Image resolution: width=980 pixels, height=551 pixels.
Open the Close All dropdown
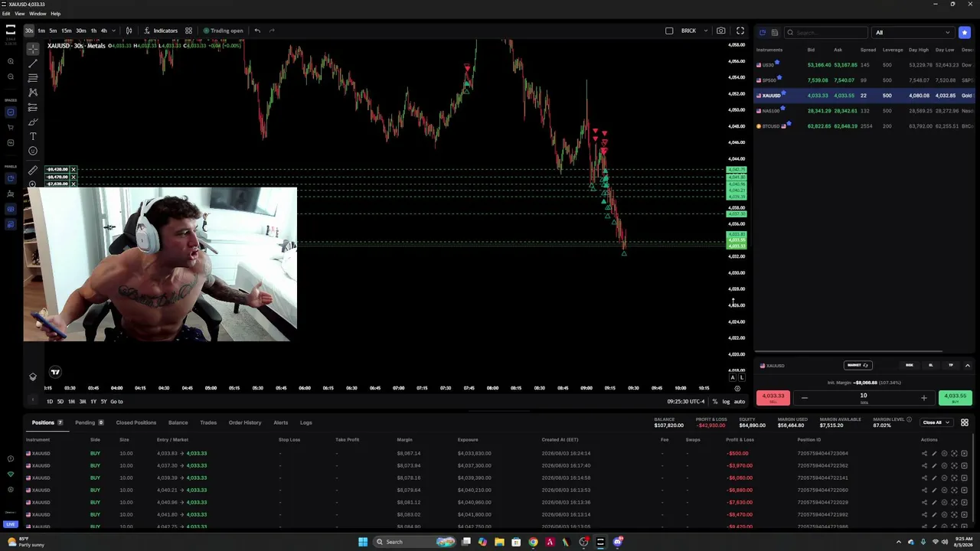click(936, 422)
